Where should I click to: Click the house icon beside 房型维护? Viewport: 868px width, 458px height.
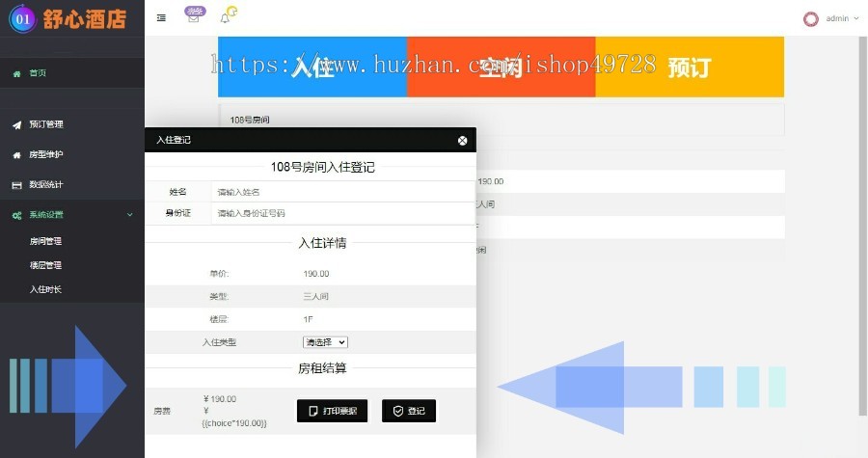click(x=16, y=155)
